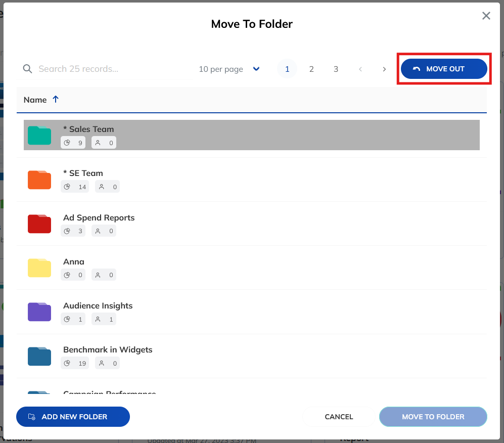Click Ad Spend Reports user count badge
The width and height of the screenshot is (504, 443).
pos(104,231)
